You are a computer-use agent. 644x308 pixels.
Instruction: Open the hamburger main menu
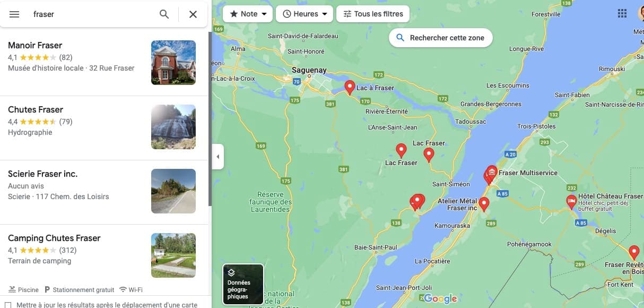tap(14, 14)
